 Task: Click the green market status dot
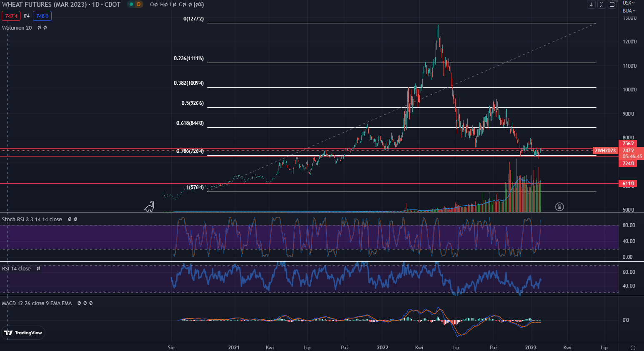(131, 5)
